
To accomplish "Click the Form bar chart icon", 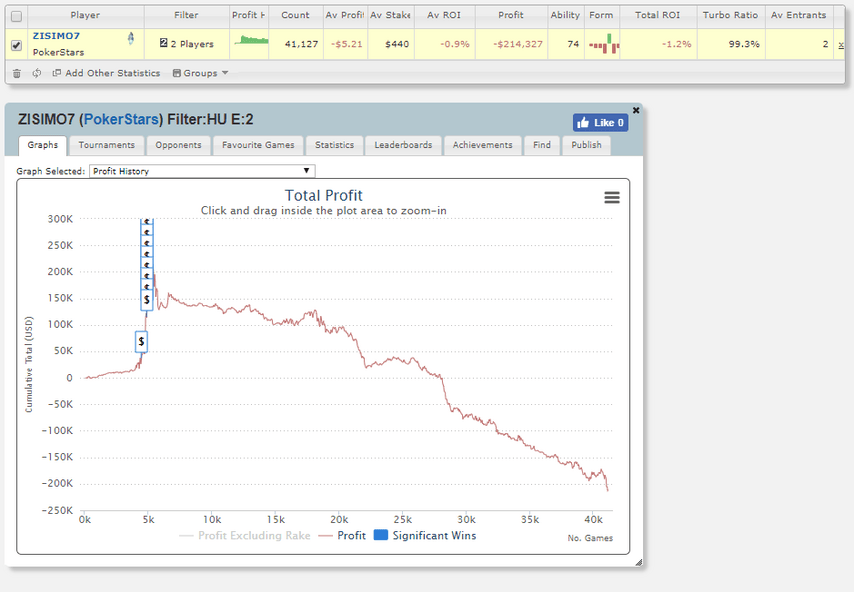I will [601, 44].
